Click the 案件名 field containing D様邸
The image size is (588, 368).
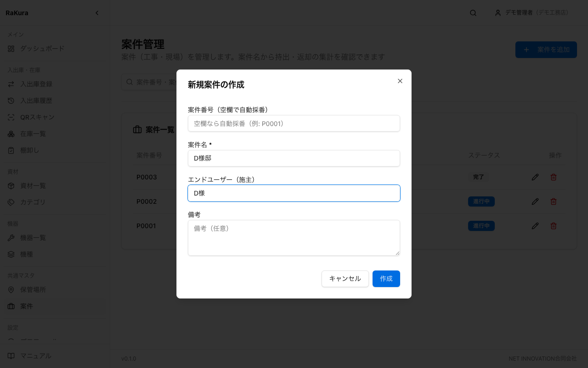point(294,158)
